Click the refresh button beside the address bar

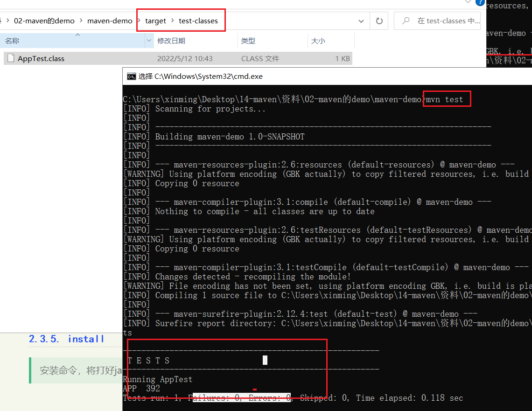[379, 21]
